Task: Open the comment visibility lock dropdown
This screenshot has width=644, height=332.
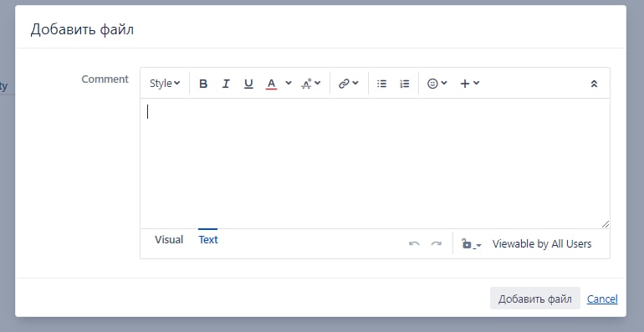Action: 471,244
